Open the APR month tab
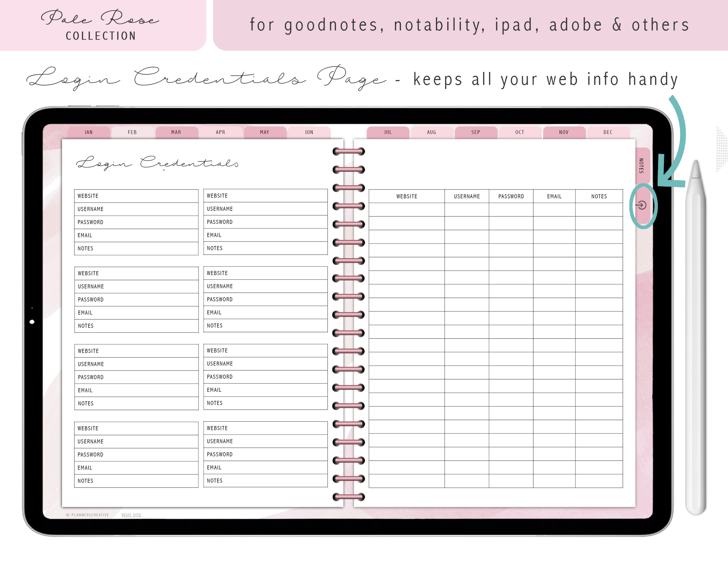The height and width of the screenshot is (566, 728). pos(220,132)
